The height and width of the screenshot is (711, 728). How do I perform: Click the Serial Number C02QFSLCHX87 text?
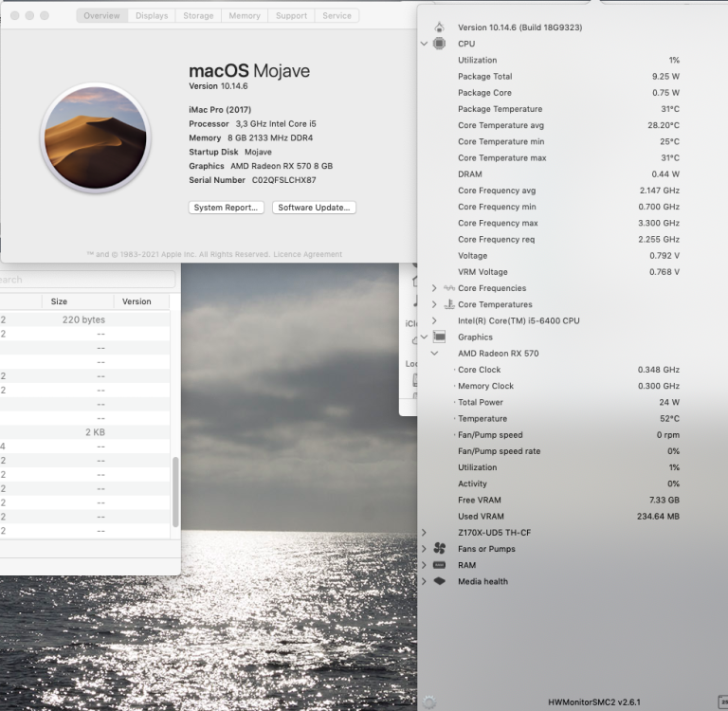tap(252, 180)
